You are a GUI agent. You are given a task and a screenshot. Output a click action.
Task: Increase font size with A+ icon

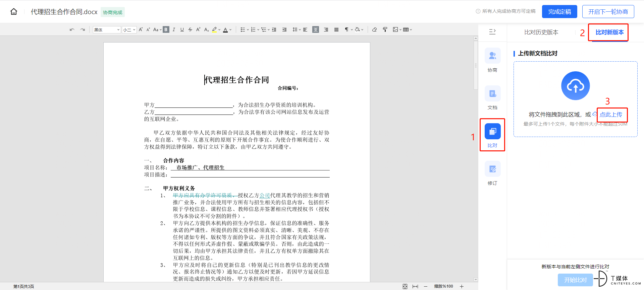point(141,29)
